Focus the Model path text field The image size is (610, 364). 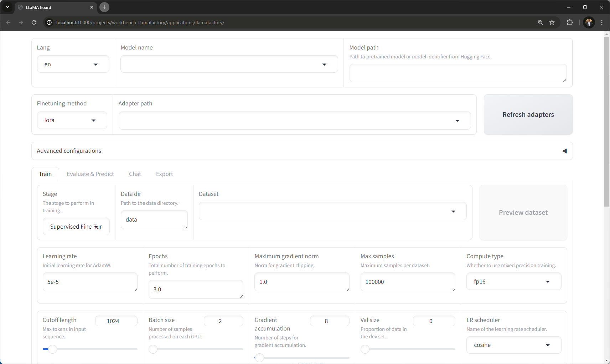[x=458, y=73]
